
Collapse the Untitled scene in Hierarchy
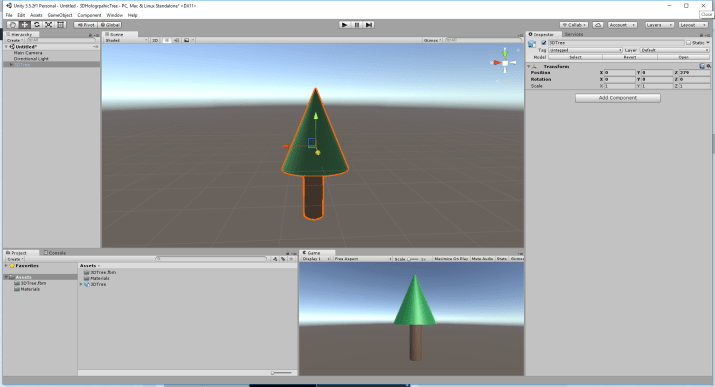(x=6, y=46)
